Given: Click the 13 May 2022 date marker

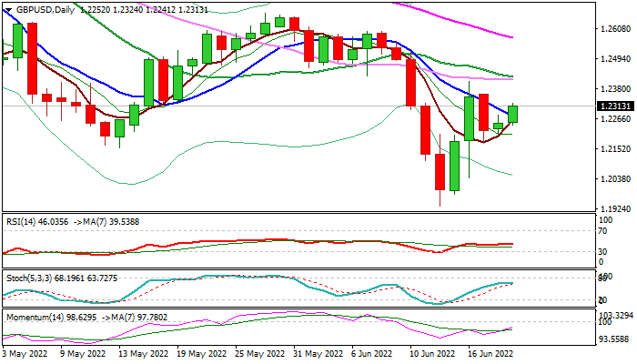Looking at the screenshot, I should tap(144, 354).
